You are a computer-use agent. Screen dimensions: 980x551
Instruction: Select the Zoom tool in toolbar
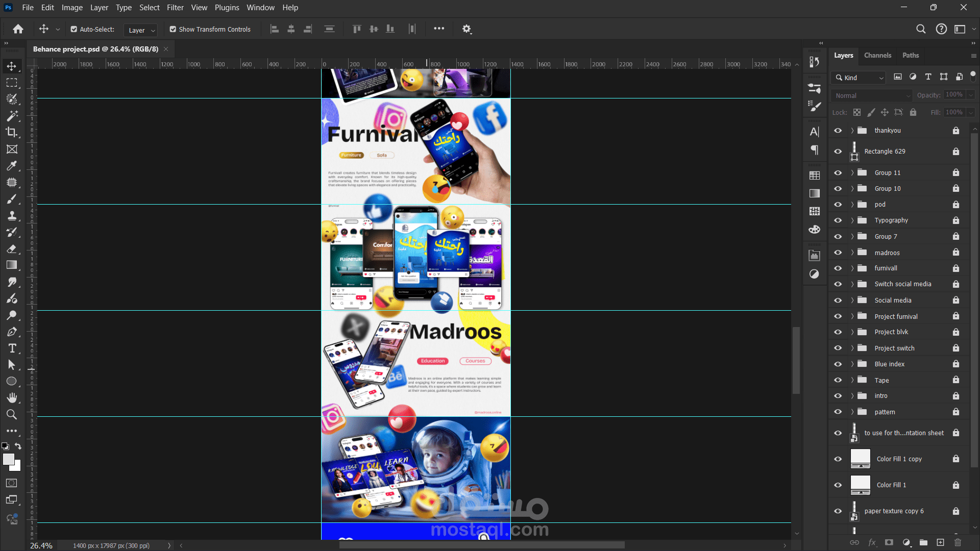click(12, 415)
